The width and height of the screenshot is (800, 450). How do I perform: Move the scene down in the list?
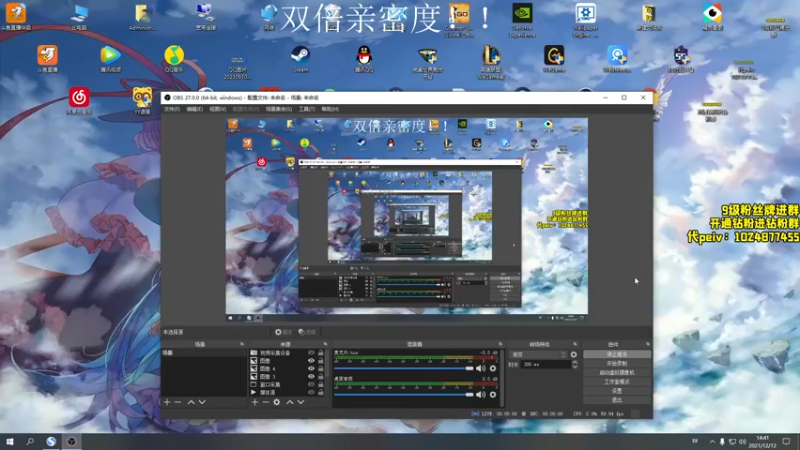[202, 402]
